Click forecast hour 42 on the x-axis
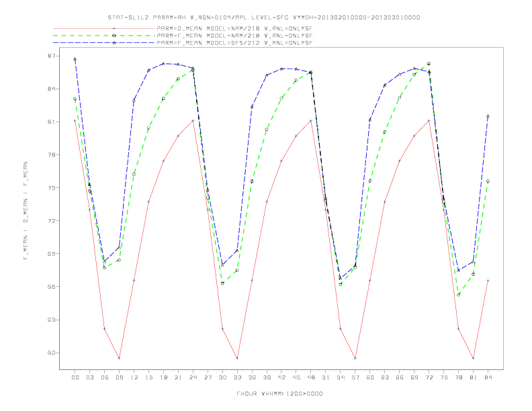 tap(281, 377)
